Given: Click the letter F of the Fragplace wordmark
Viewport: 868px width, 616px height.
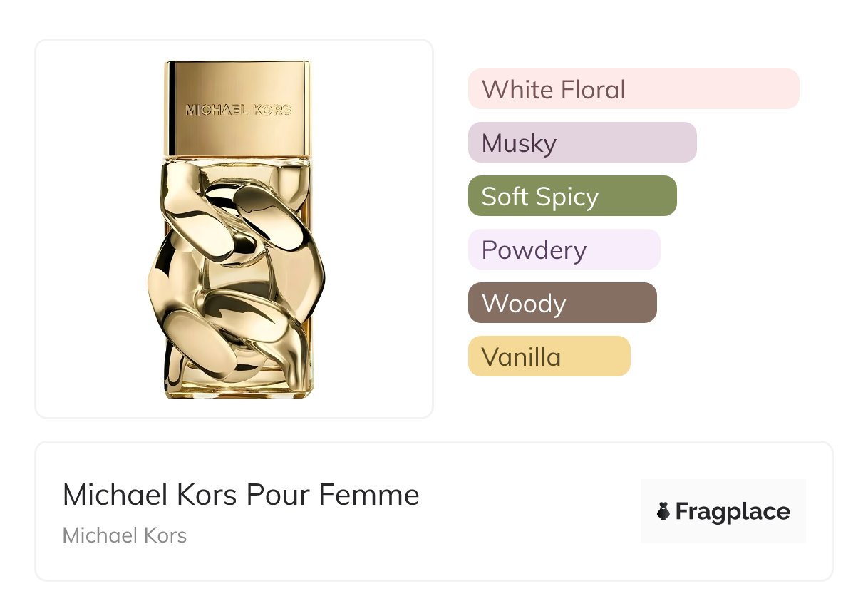Looking at the screenshot, I should [x=682, y=512].
